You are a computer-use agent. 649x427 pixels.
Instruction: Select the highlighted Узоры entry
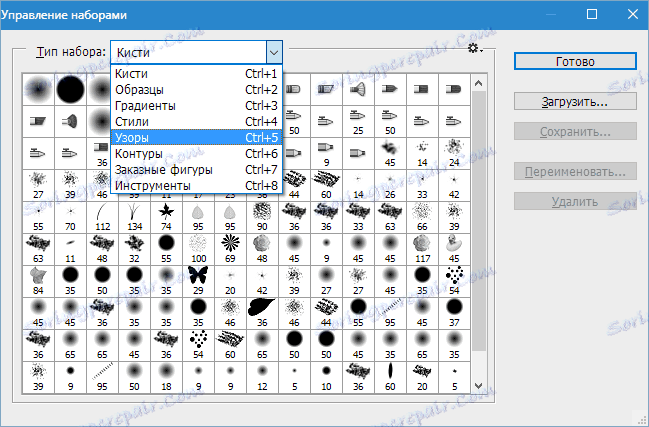196,137
